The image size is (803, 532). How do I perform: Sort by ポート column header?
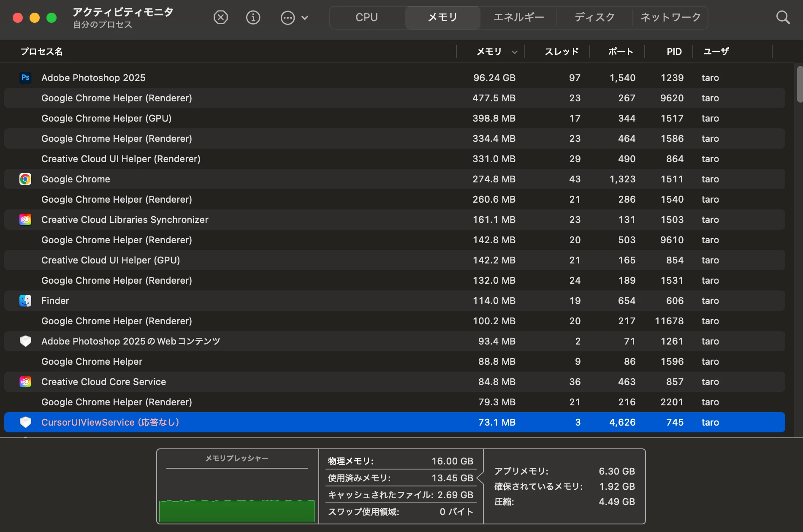pos(621,52)
